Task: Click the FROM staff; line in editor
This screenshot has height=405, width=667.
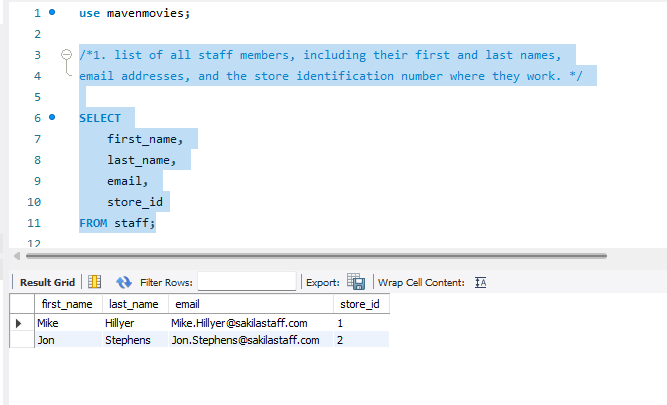Action: [x=117, y=223]
